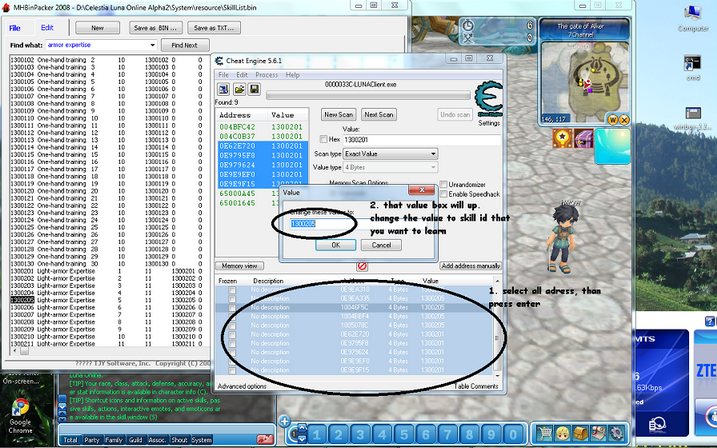Open the Edit tab in MHBinPacker
The image size is (717, 448).
tap(47, 27)
